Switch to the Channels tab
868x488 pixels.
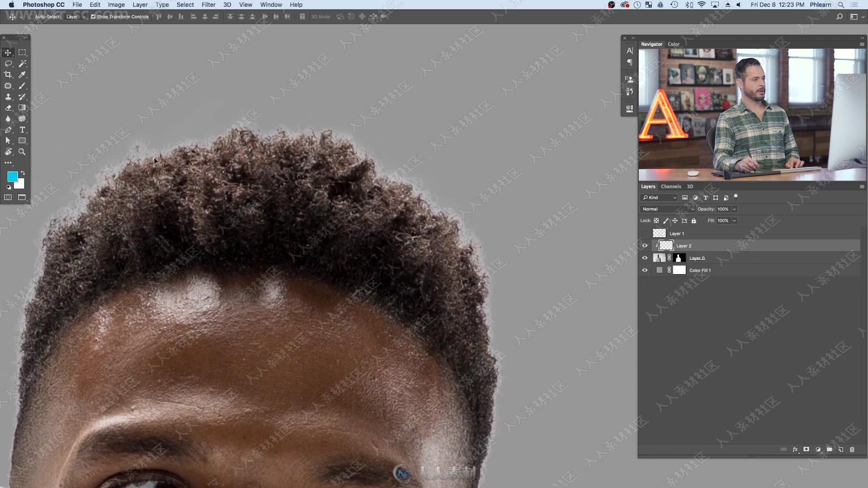pos(671,186)
